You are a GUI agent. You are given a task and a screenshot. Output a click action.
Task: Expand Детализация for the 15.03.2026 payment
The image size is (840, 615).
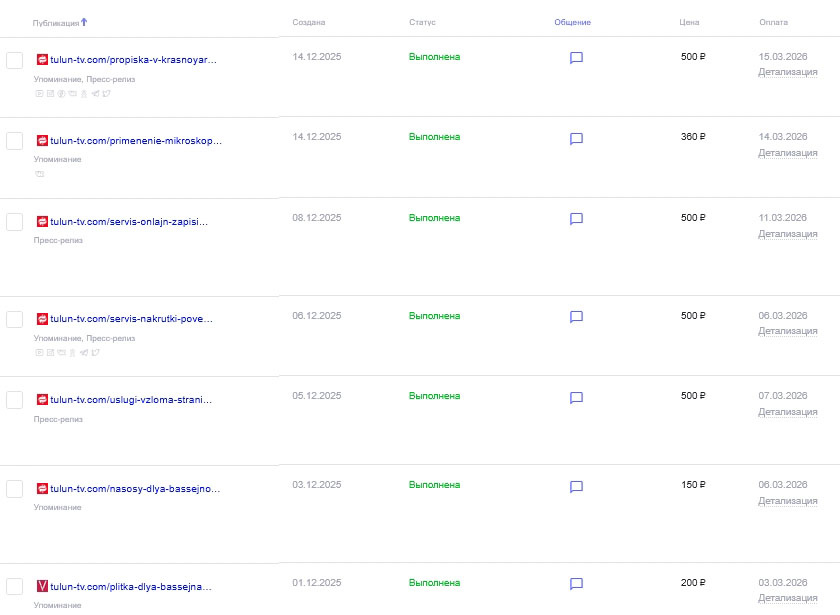(787, 72)
